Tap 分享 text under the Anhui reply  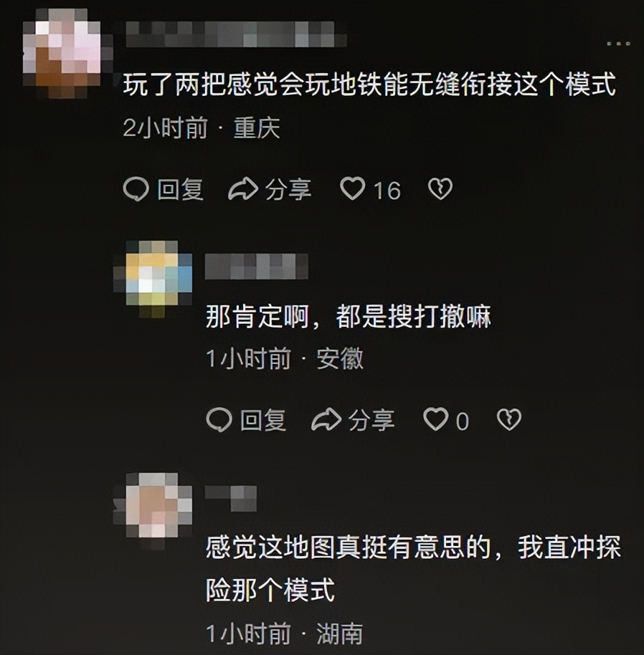coord(371,420)
